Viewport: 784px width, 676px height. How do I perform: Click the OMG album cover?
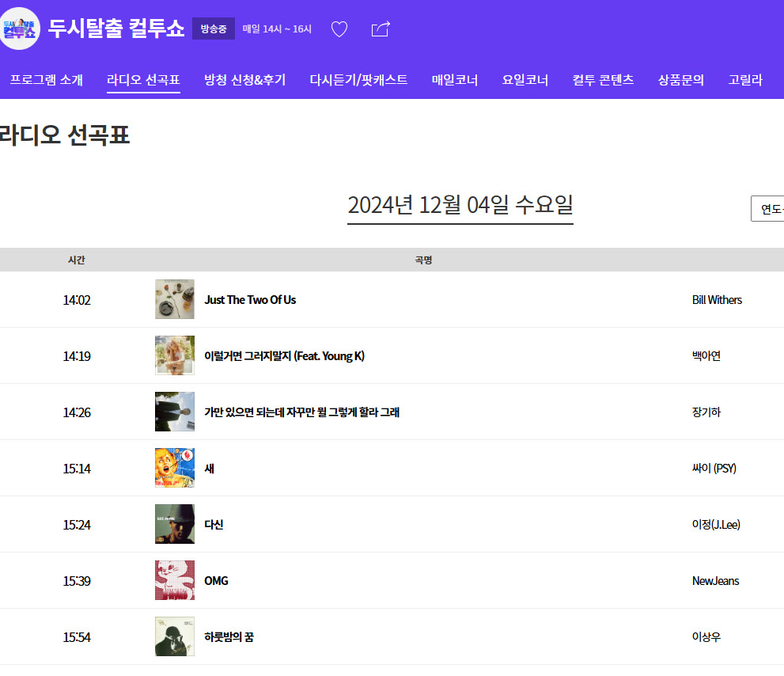click(175, 580)
